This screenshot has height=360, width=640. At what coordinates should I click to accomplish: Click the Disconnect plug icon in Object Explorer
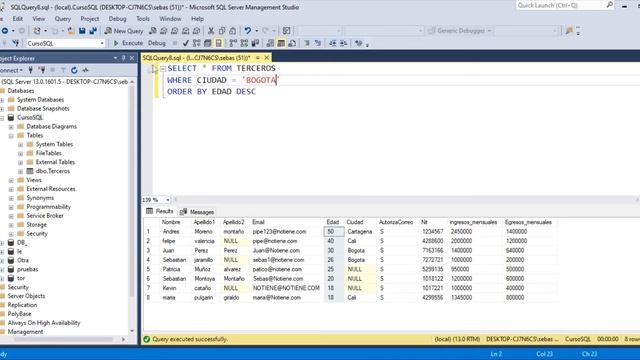(42, 70)
